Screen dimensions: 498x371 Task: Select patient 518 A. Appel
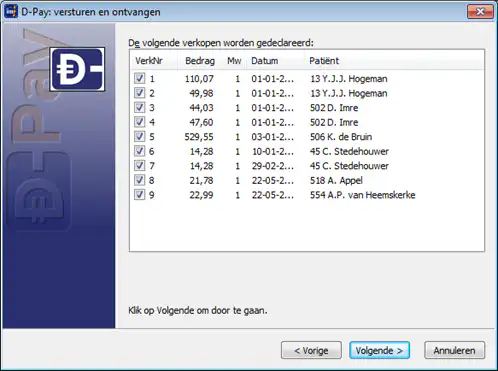[336, 180]
